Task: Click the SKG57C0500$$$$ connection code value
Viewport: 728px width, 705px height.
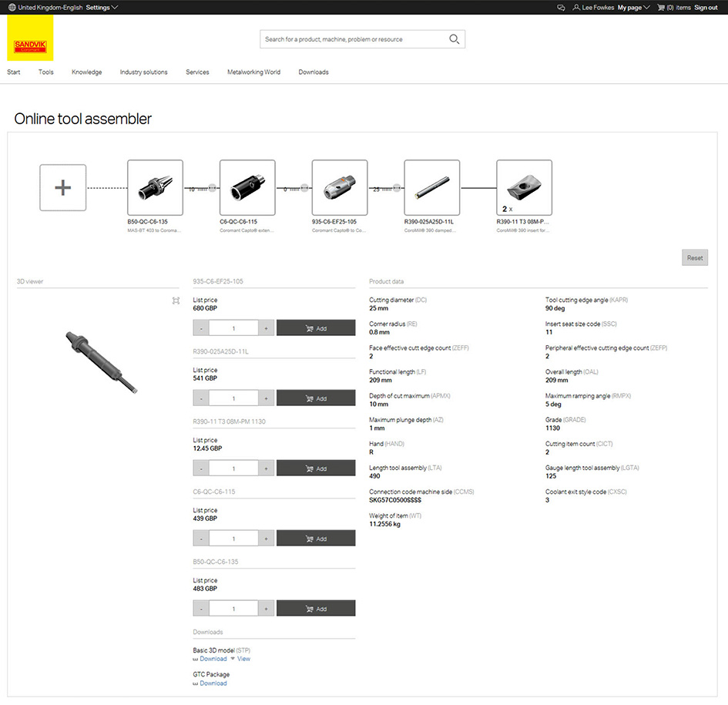Action: click(x=395, y=500)
